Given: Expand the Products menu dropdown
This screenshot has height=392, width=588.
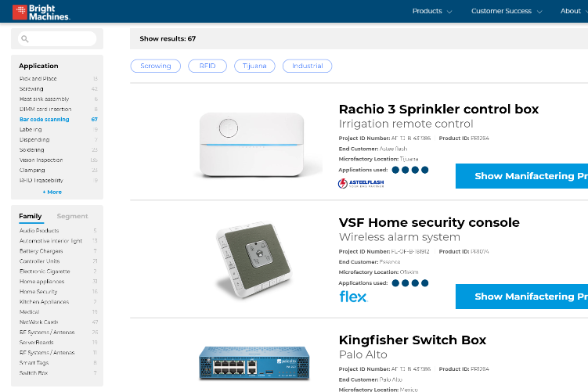Looking at the screenshot, I should point(432,11).
